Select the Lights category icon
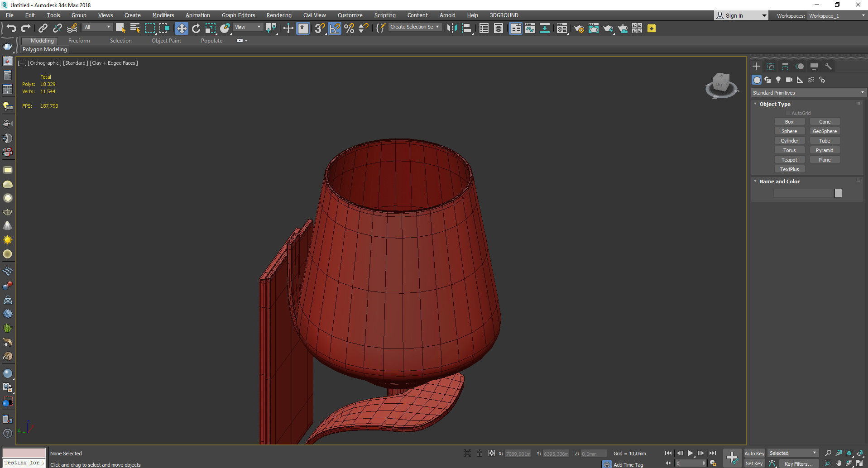This screenshot has width=868, height=468. click(778, 80)
